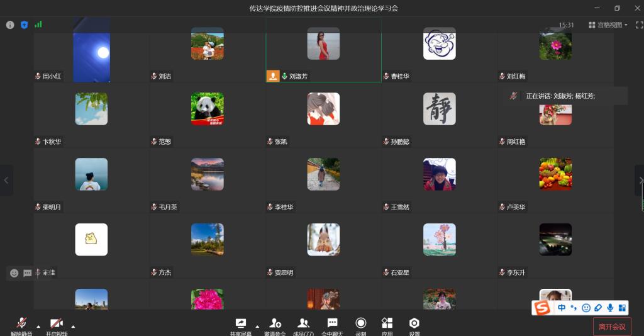Screen dimensions: 644x336
Task: Select 刘洁's avatar thumbnail
Action: 208,43
